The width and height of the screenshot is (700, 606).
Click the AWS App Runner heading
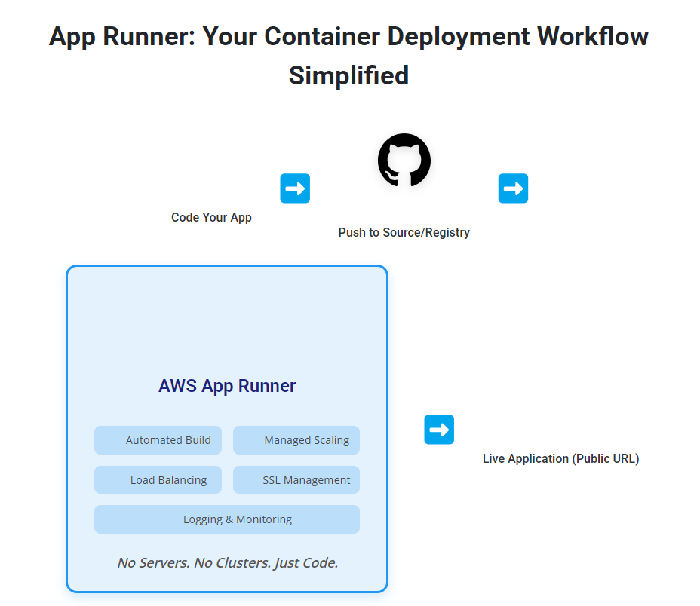[227, 386]
